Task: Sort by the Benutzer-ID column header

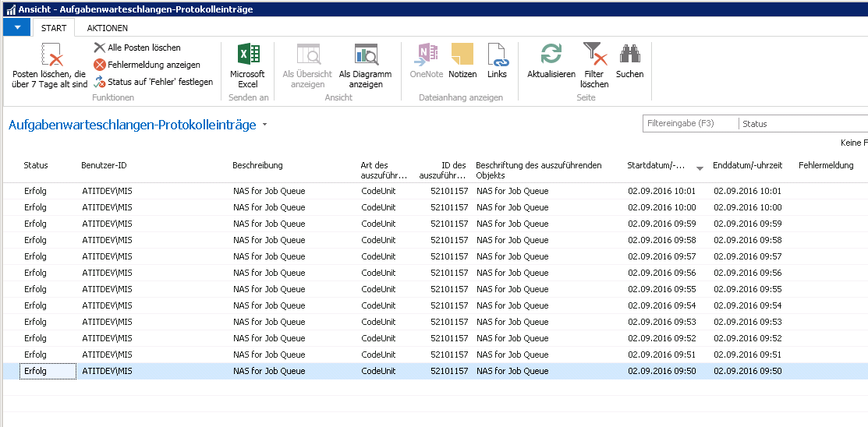Action: (x=104, y=165)
